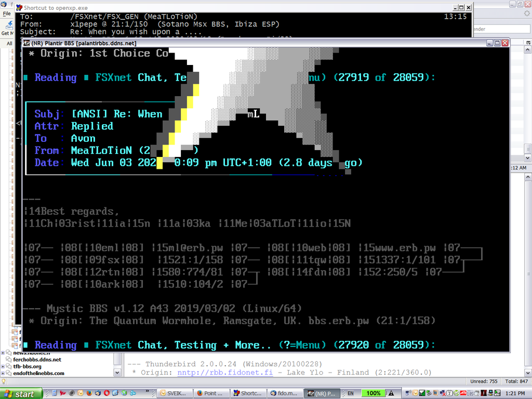
Task: Click the 100% battery meter
Action: pos(373,393)
